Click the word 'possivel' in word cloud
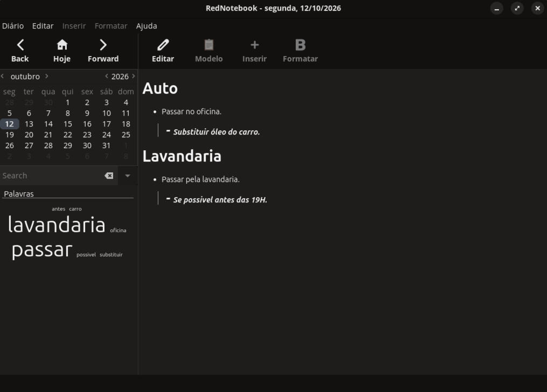Screen dimensions: 547x392 point(86,255)
